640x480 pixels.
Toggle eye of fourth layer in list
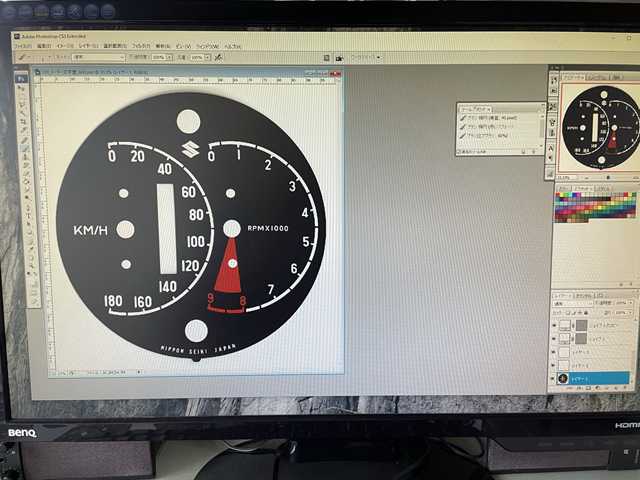(553, 365)
